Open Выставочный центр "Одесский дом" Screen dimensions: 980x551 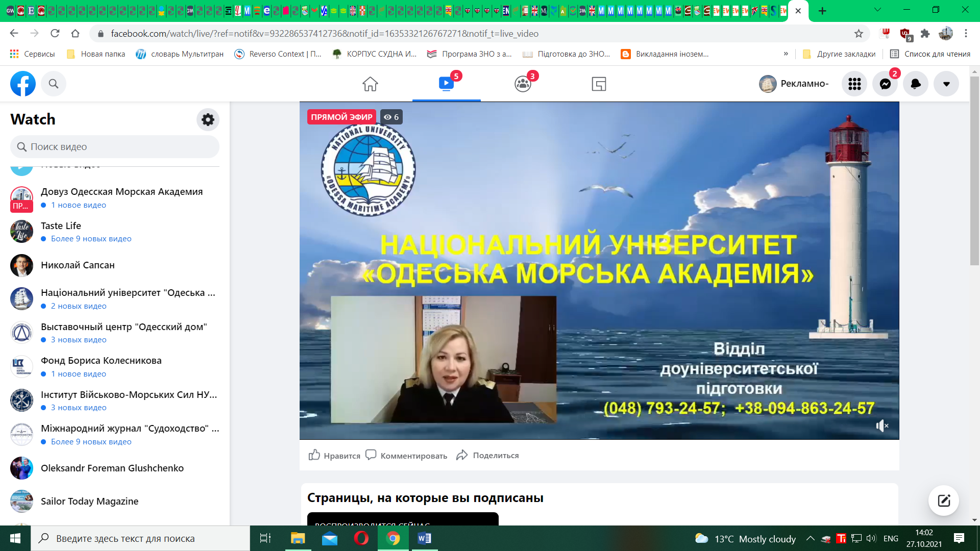[x=115, y=333]
